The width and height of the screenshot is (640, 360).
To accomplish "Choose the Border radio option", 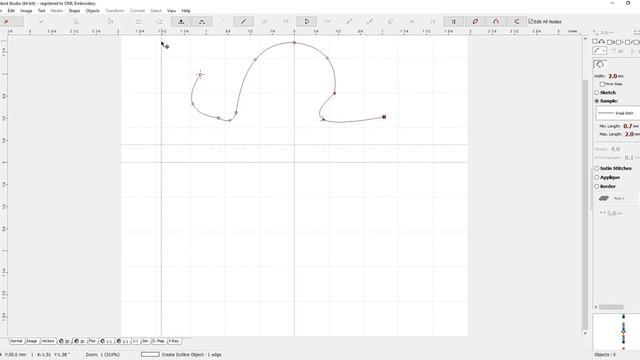I will [x=597, y=186].
